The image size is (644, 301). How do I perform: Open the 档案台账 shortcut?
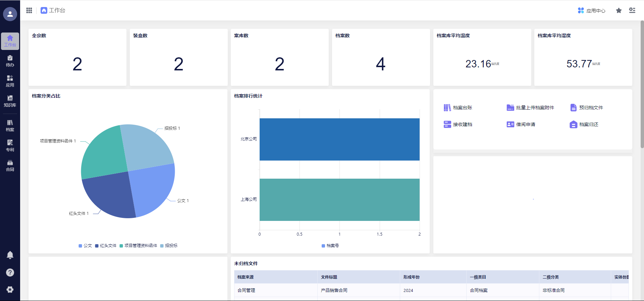pos(458,108)
